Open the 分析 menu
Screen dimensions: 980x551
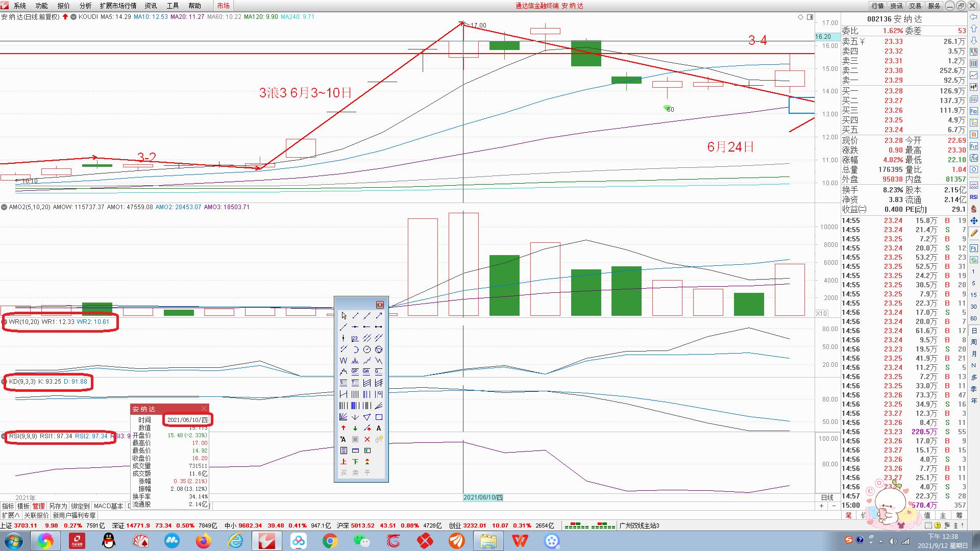pyautogui.click(x=85, y=6)
